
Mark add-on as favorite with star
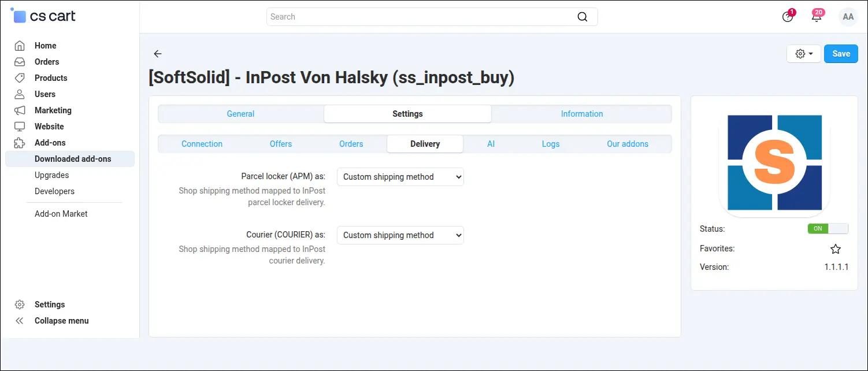[836, 249]
